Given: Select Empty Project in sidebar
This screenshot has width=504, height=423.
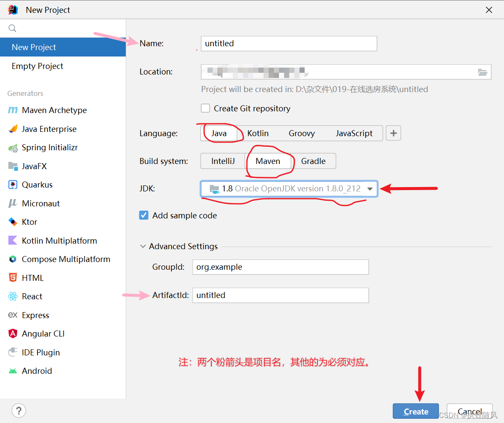Looking at the screenshot, I should pyautogui.click(x=63, y=66).
